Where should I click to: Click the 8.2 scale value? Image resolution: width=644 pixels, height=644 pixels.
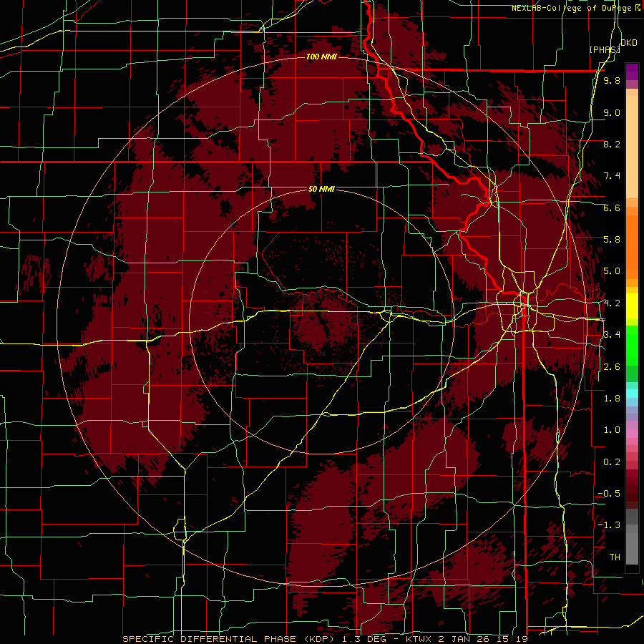point(612,144)
